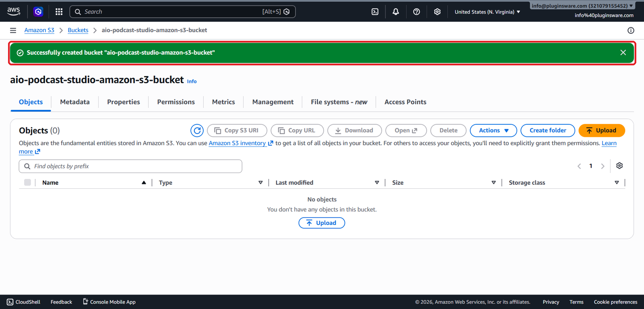The image size is (644, 309).
Task: Open table preferences gear icon
Action: click(619, 166)
